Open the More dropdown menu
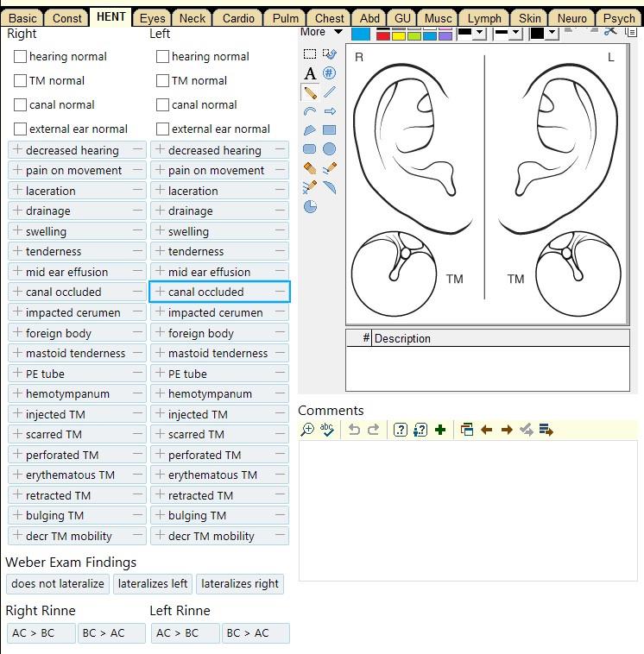 click(321, 33)
